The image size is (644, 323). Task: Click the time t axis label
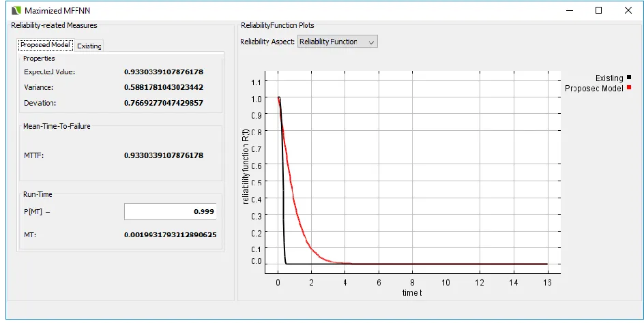412,292
